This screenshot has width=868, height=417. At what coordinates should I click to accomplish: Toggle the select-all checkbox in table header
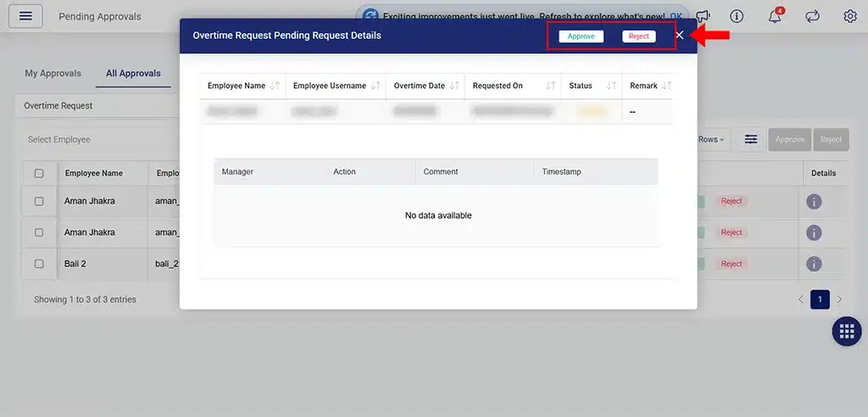pos(39,174)
